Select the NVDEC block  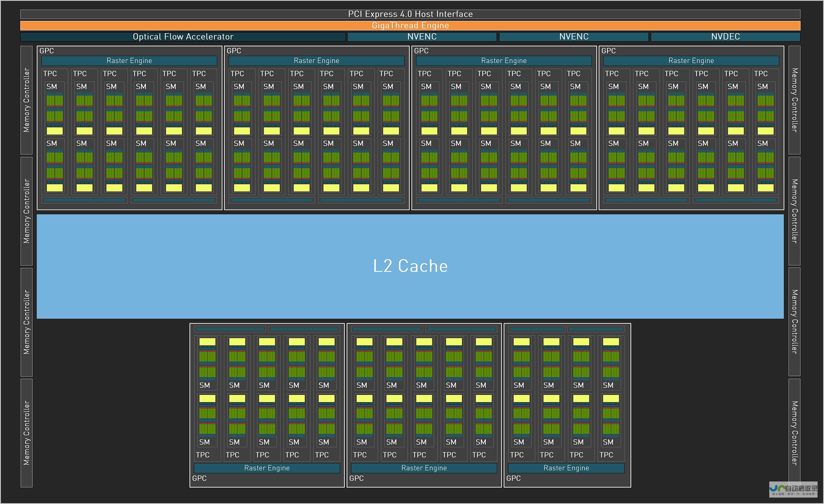coord(726,37)
